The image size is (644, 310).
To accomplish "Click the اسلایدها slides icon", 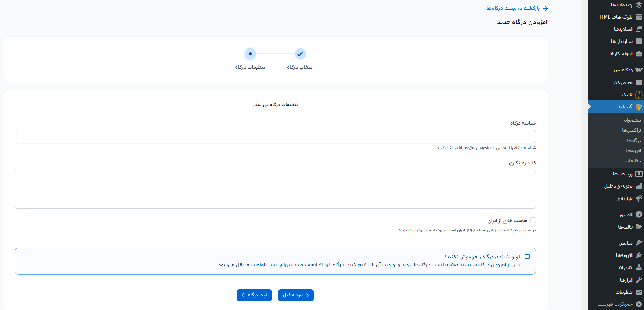I will (639, 29).
